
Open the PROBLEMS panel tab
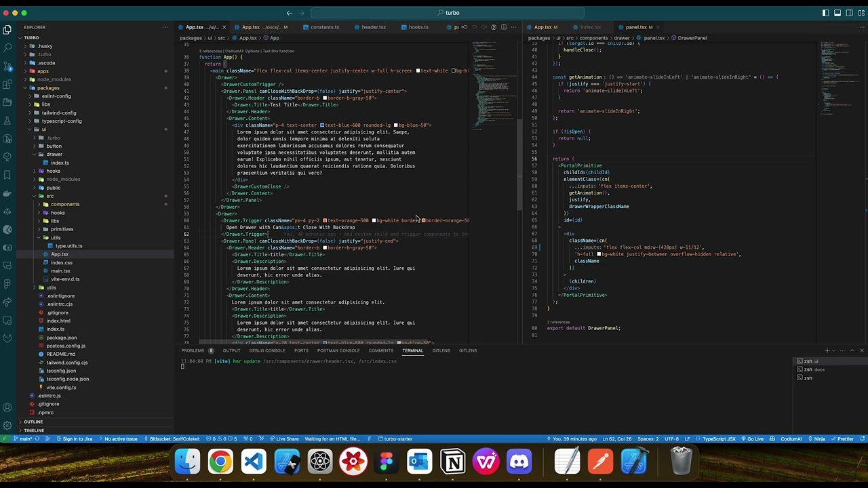click(x=197, y=350)
